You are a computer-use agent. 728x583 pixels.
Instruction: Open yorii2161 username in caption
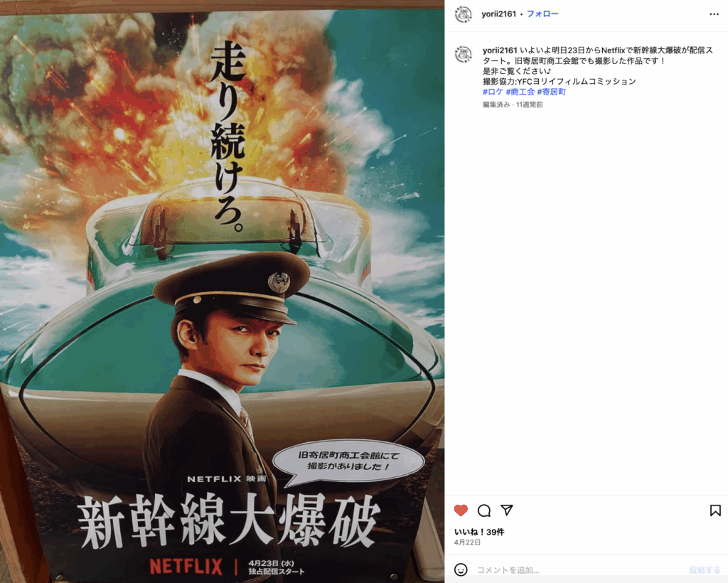click(x=500, y=50)
